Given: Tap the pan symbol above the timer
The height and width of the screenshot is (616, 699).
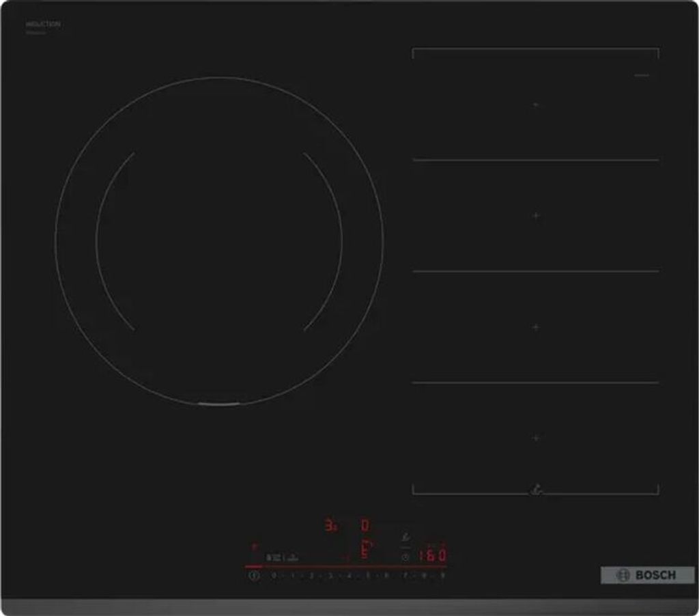Looking at the screenshot, I should point(405,539).
